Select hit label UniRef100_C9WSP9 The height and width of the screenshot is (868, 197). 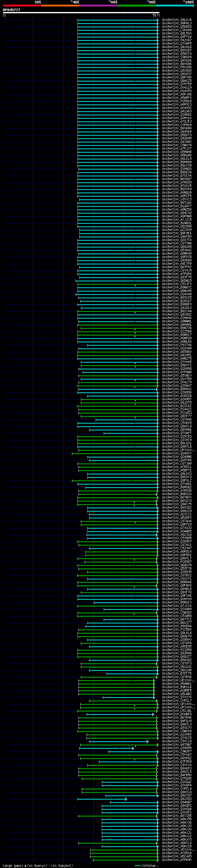176,57
